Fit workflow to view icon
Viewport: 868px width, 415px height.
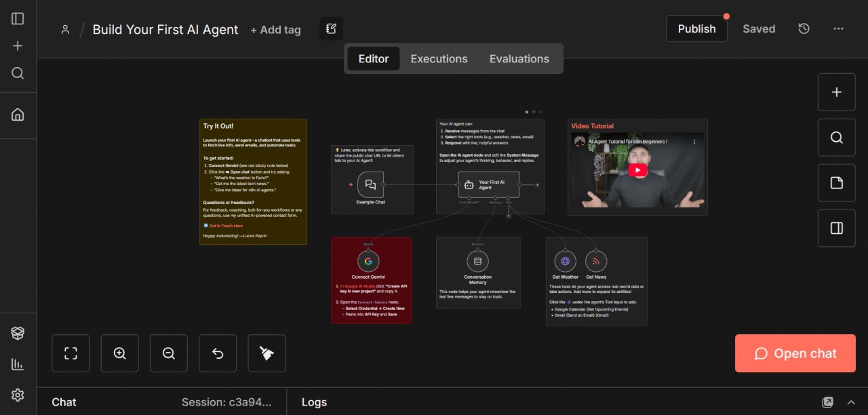click(71, 353)
